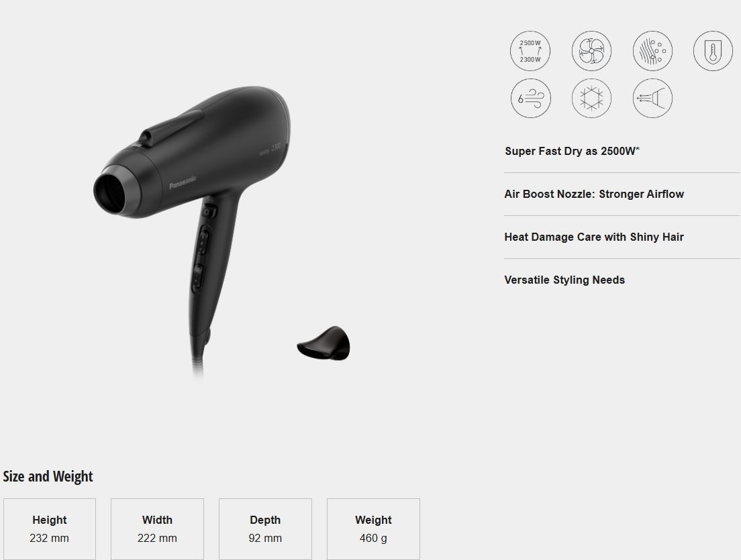The height and width of the screenshot is (560, 741).
Task: Click the detachable nozzle image
Action: click(324, 343)
